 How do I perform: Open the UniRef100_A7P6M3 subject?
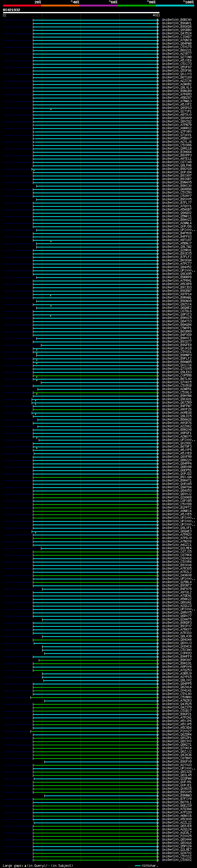click(176, 94)
